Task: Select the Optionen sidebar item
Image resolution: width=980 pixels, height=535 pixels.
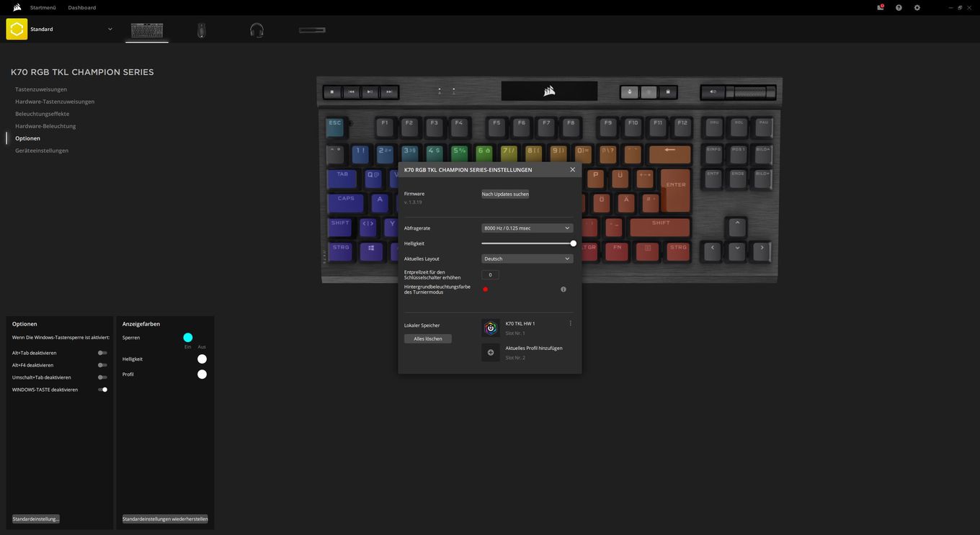Action: pyautogui.click(x=27, y=138)
